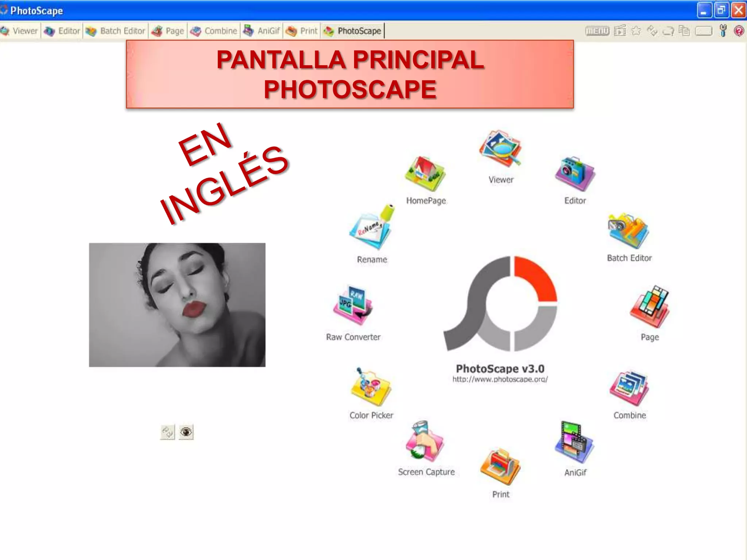747x560 pixels.
Task: Click the film clapper toolbar icon
Action: pyautogui.click(x=620, y=31)
